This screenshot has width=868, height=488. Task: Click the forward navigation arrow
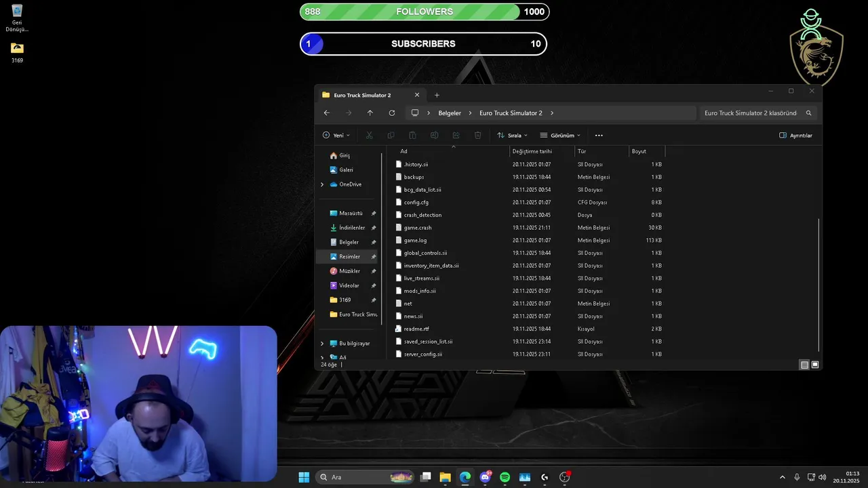point(349,113)
